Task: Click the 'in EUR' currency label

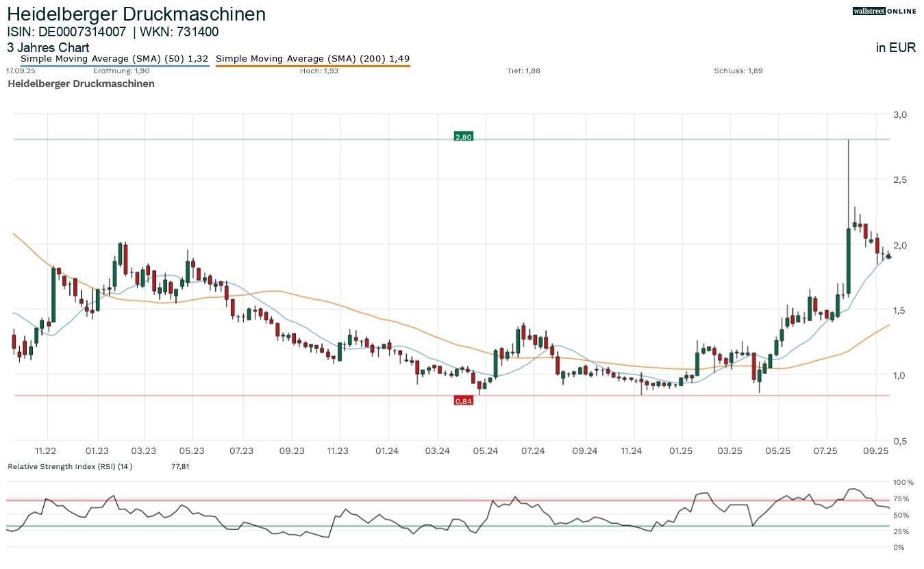Action: [896, 48]
